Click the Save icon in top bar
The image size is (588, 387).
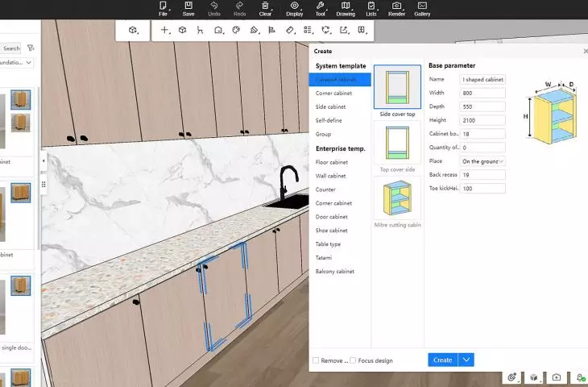pos(188,6)
